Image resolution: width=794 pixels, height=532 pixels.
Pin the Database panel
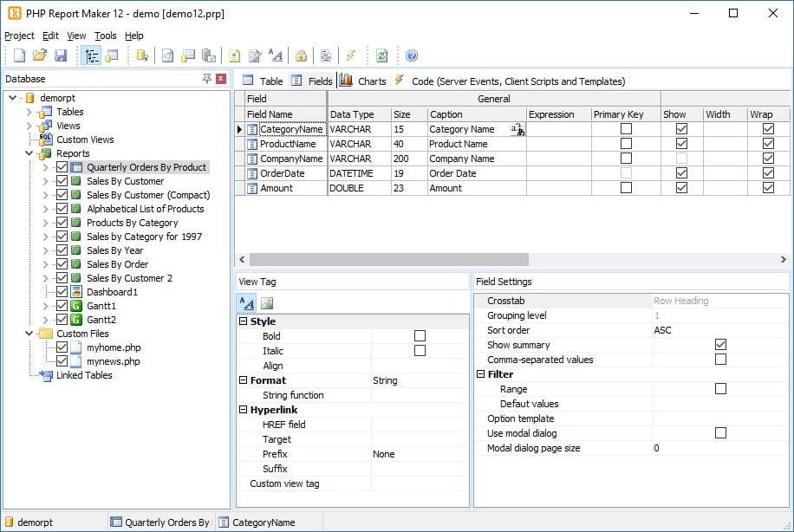click(x=207, y=79)
